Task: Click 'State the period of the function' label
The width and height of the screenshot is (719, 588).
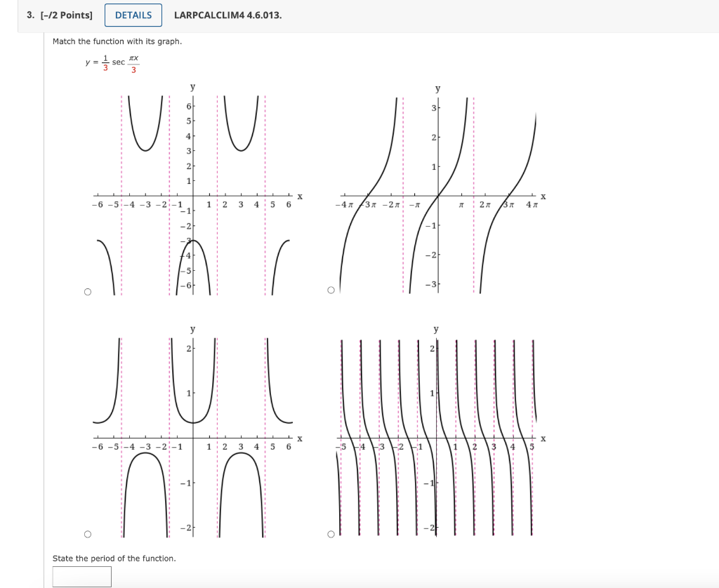Action: click(x=114, y=559)
